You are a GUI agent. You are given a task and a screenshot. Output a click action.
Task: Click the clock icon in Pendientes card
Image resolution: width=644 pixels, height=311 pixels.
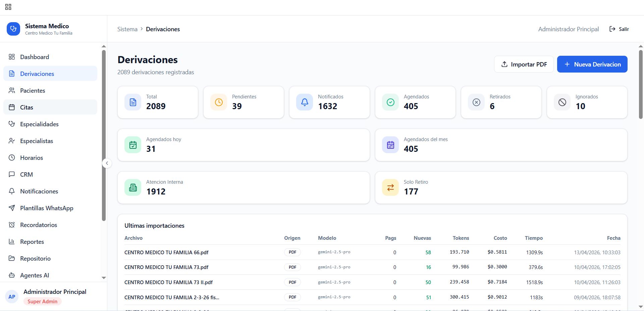pyautogui.click(x=219, y=102)
